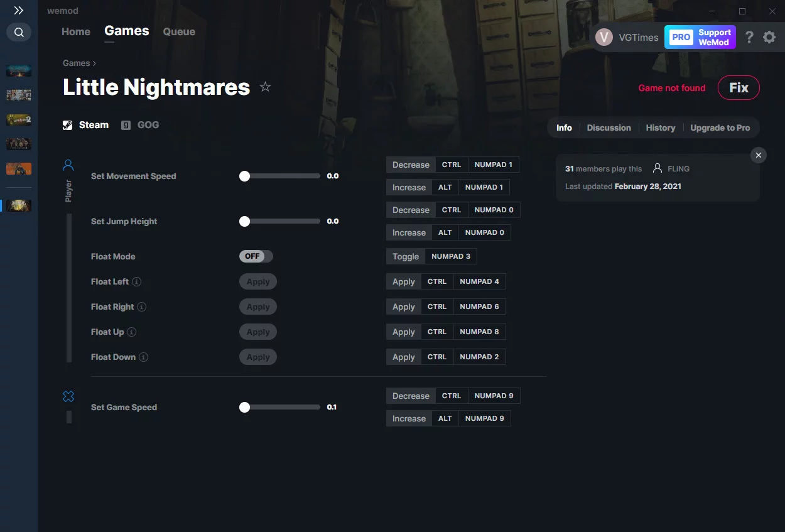The image size is (785, 532).
Task: Select the second game thumbnail in the sidebar
Action: pyautogui.click(x=19, y=95)
